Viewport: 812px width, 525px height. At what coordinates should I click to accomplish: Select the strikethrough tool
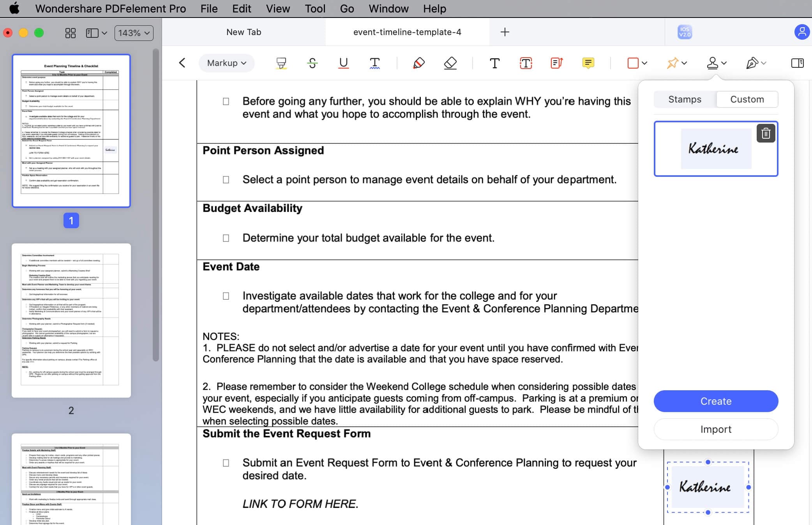[312, 63]
